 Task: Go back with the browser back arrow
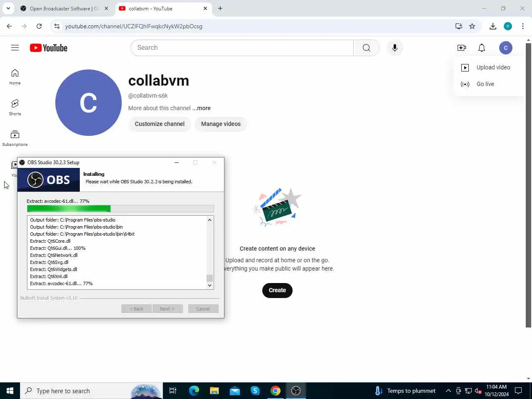click(9, 26)
